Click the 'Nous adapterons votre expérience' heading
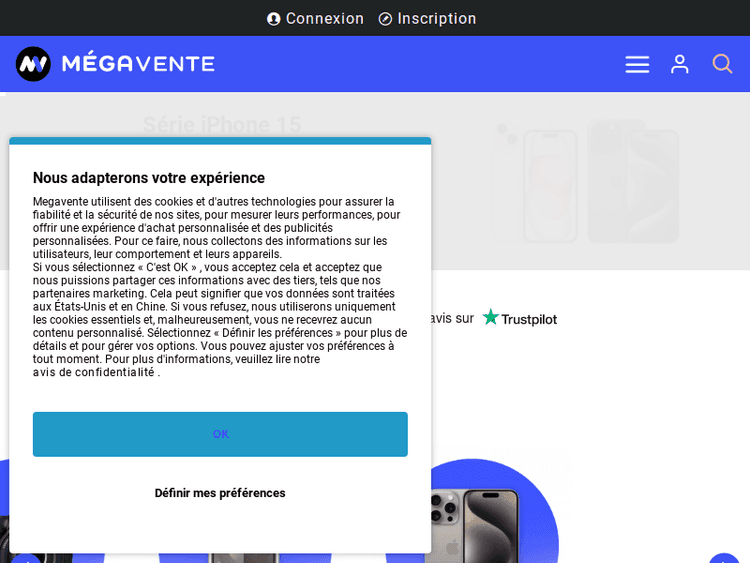 click(x=149, y=178)
